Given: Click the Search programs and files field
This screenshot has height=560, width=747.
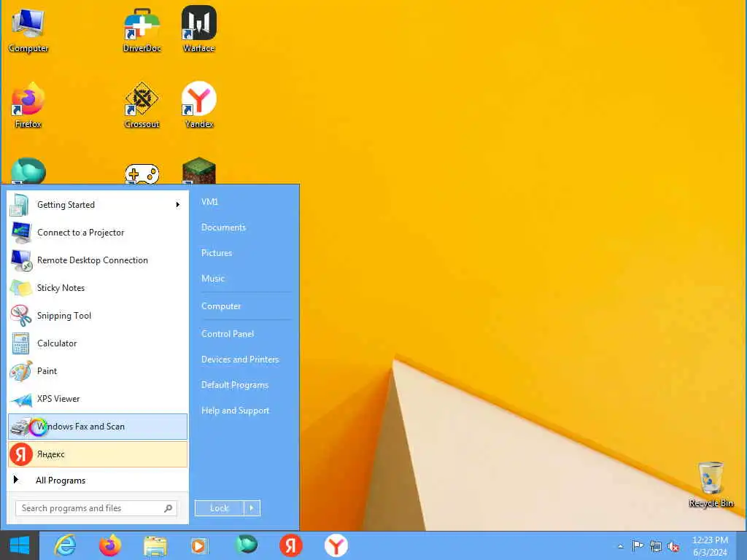Looking at the screenshot, I should pos(96,508).
